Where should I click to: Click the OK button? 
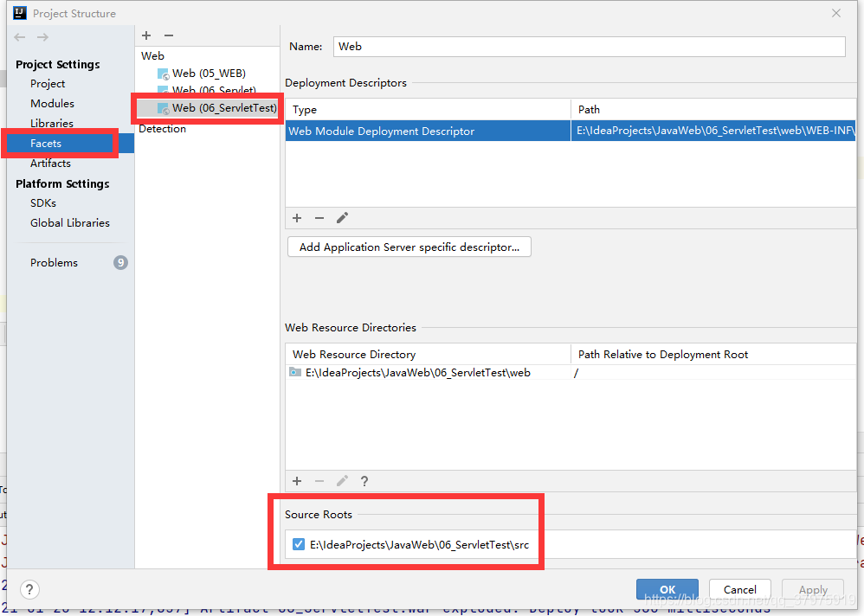pos(667,589)
